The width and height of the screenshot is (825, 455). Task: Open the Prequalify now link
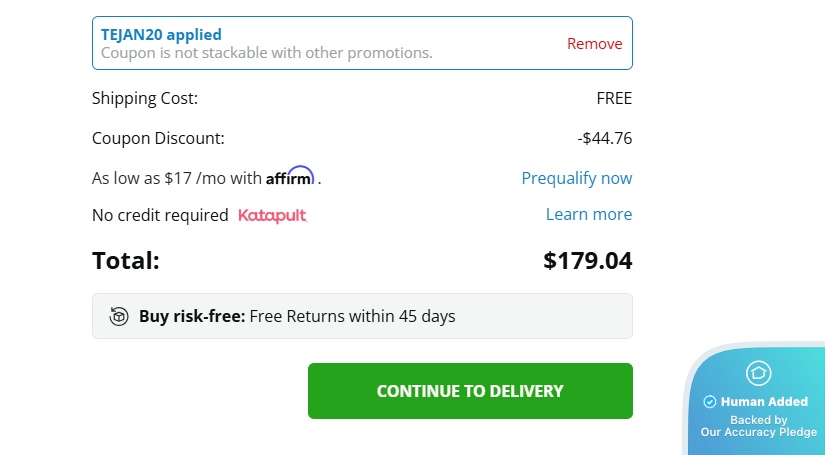click(576, 178)
